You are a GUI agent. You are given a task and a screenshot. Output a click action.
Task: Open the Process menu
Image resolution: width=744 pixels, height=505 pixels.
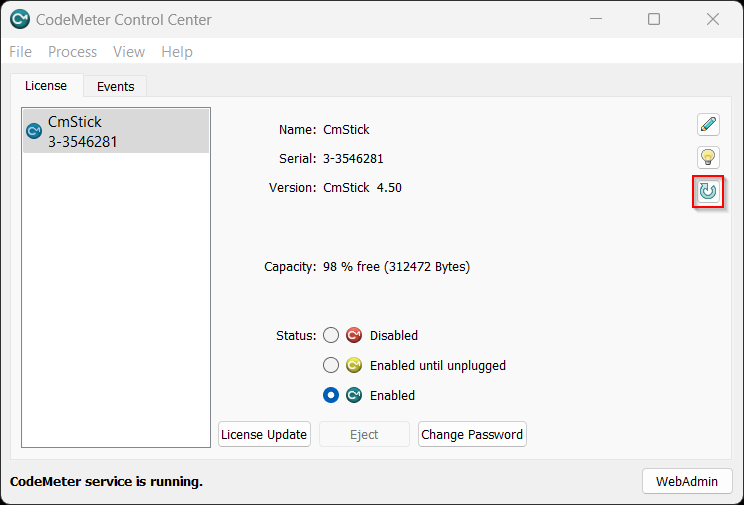(72, 52)
